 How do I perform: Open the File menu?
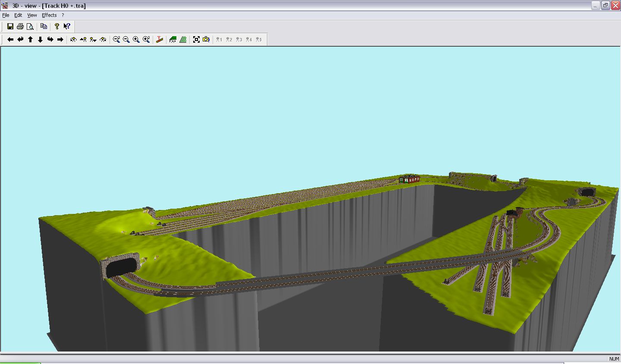[x=6, y=15]
